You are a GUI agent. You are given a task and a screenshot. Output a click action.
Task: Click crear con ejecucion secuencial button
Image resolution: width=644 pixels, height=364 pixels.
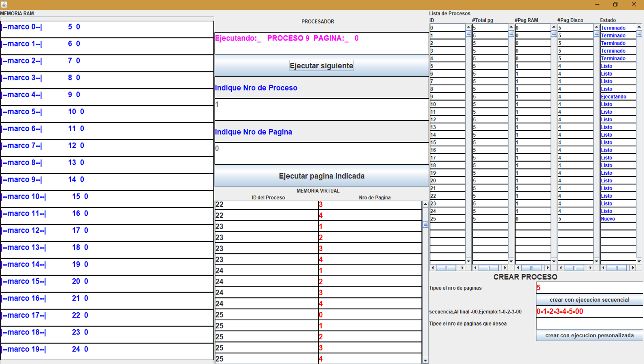click(589, 300)
